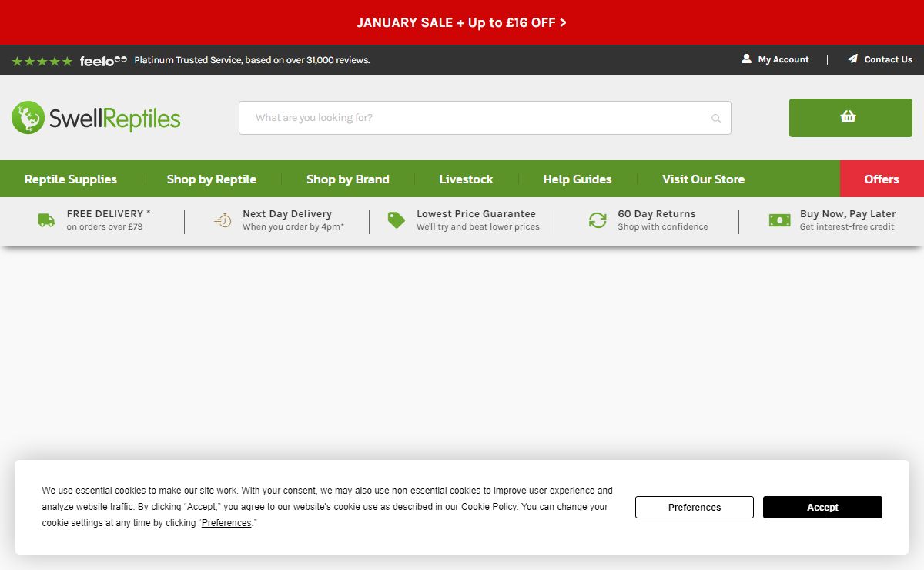924x570 pixels.
Task: Open the red Offers tab
Action: (x=882, y=179)
